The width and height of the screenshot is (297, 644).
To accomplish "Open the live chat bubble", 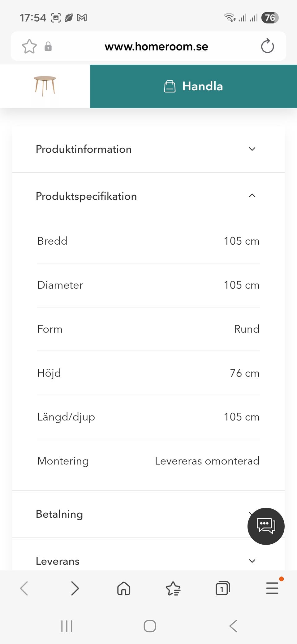I will click(266, 526).
